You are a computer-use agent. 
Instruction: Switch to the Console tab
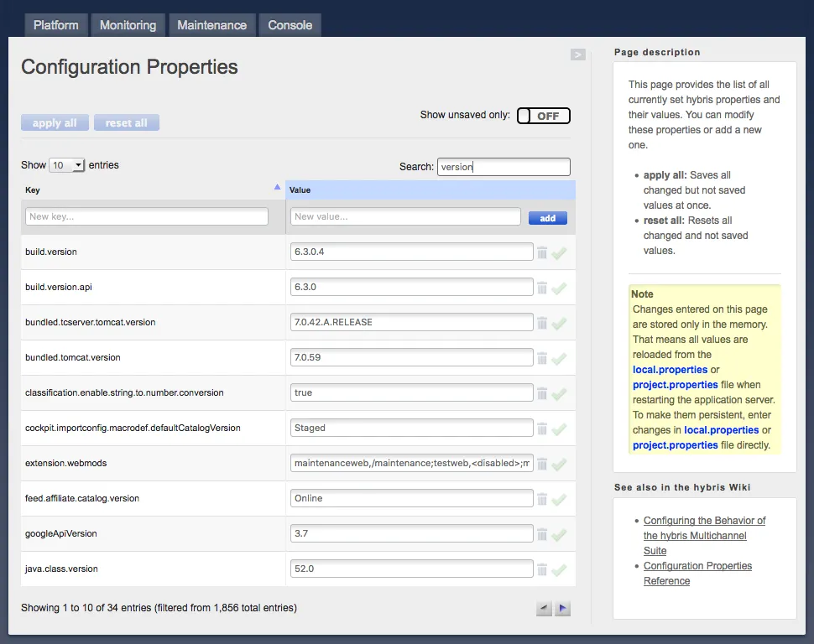click(290, 25)
